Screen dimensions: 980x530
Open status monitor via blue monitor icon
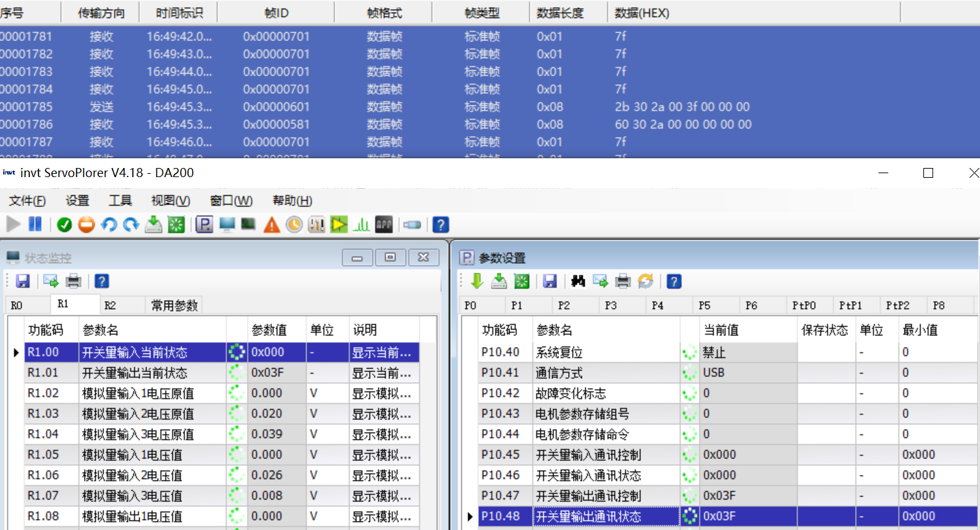click(x=227, y=225)
